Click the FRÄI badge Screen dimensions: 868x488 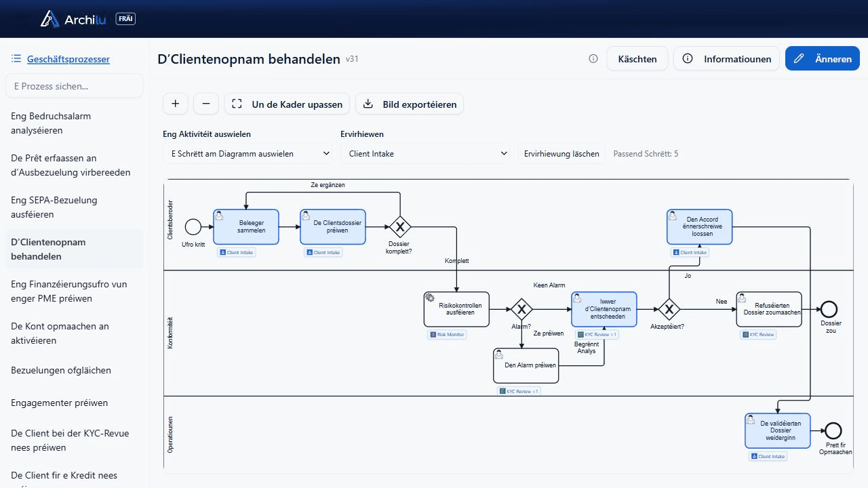click(125, 19)
